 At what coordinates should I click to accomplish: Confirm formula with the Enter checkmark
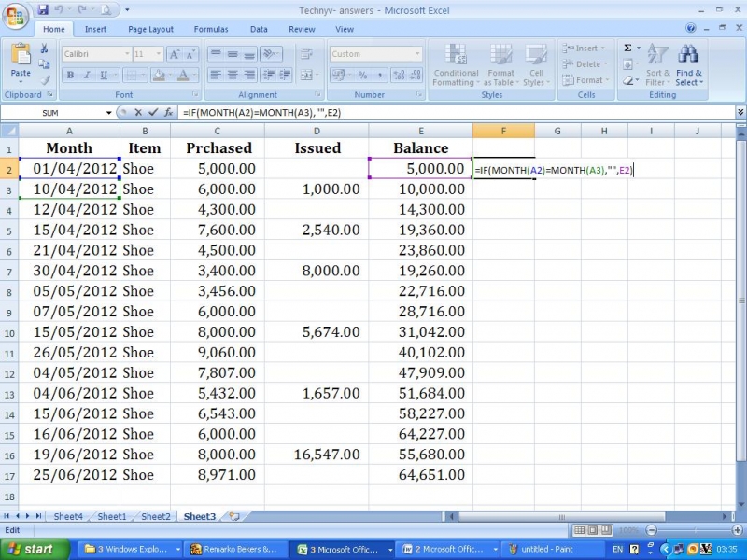click(x=153, y=112)
